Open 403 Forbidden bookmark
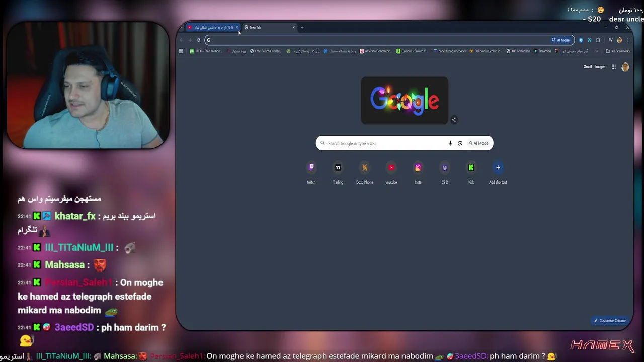Screen dimensions: 644x362 [518, 51]
